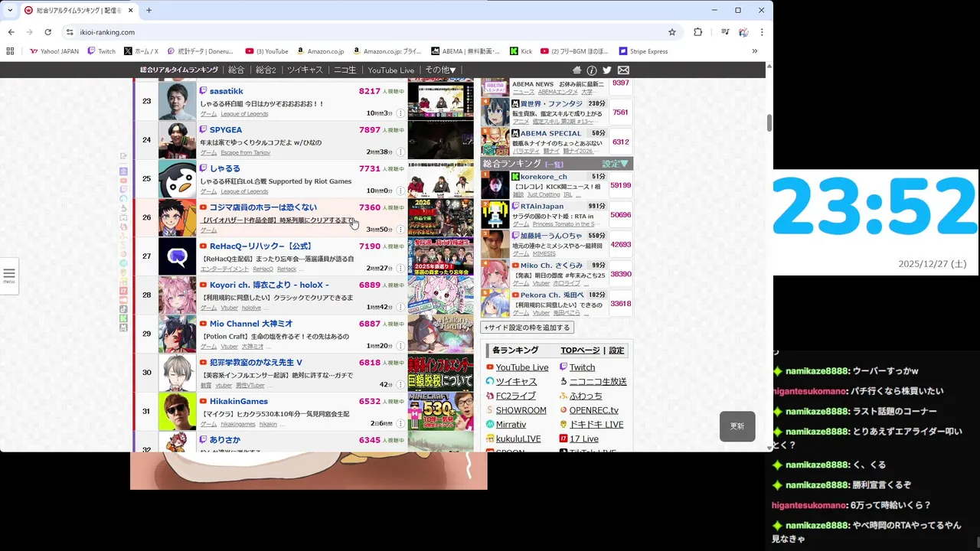
Task: Open the three-dot menu on the HikakinGames row
Action: tap(400, 423)
